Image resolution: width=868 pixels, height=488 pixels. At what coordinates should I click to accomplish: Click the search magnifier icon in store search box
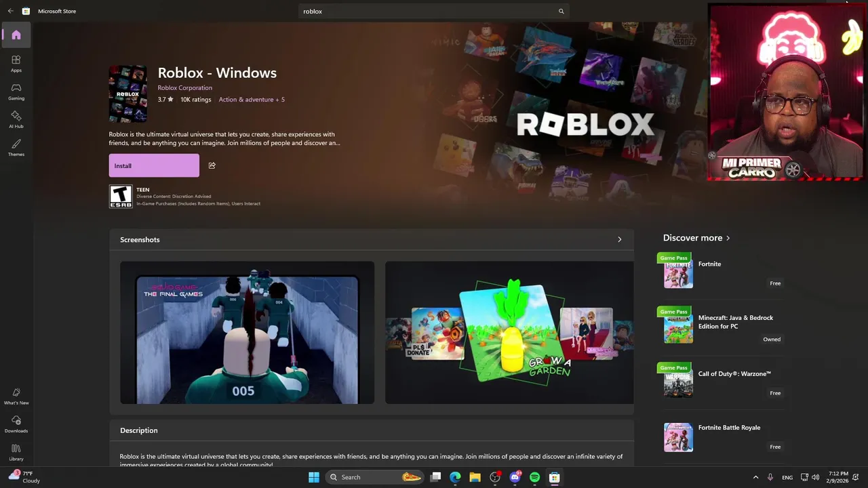(561, 11)
